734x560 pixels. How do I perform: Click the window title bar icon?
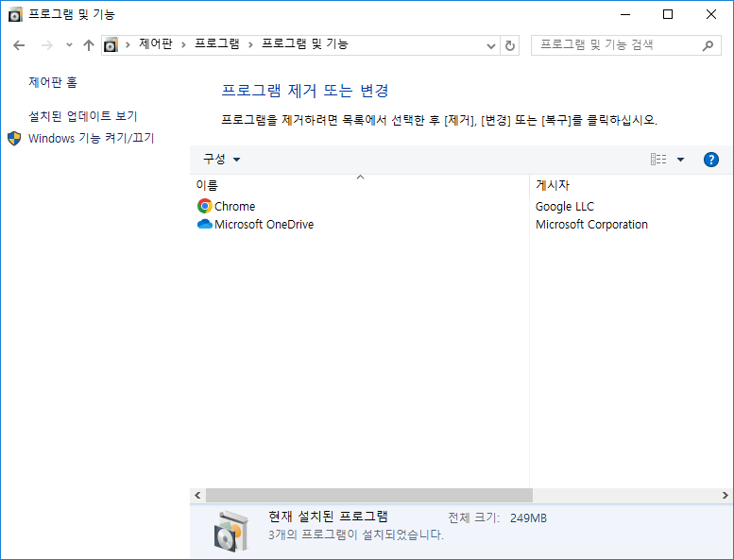pos(15,14)
